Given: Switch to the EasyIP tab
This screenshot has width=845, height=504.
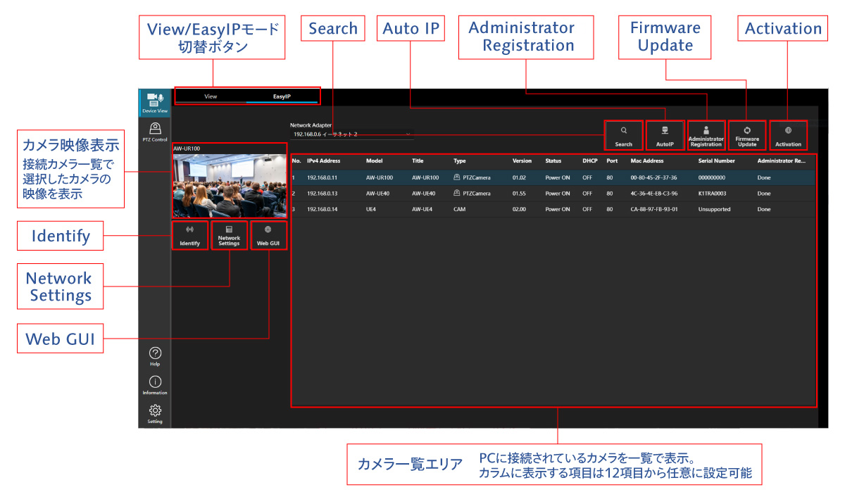Looking at the screenshot, I should pyautogui.click(x=282, y=96).
